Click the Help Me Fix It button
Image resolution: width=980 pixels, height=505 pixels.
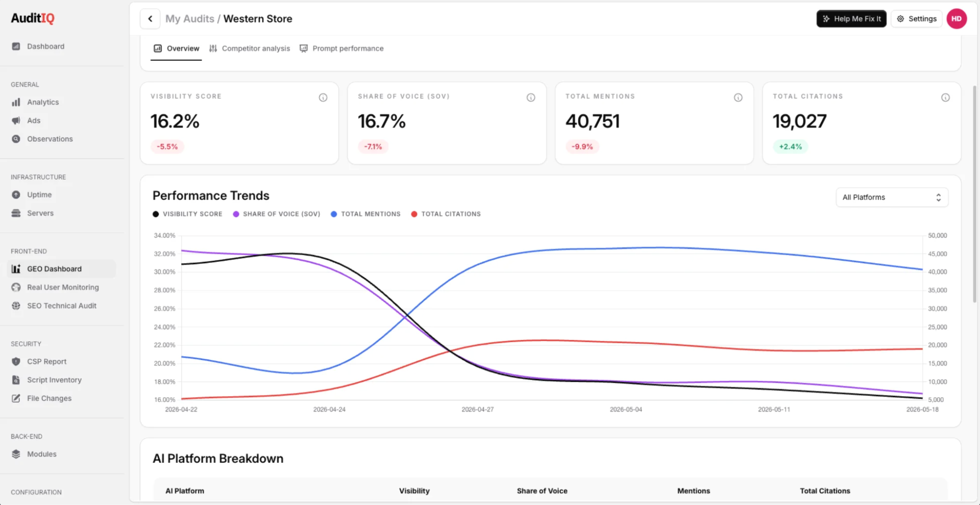click(851, 19)
